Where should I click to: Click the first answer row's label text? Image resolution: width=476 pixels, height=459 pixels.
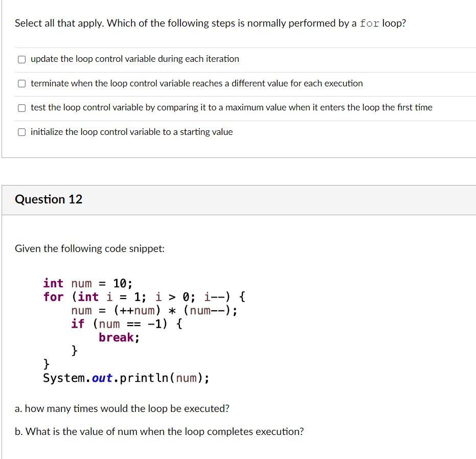(x=134, y=59)
